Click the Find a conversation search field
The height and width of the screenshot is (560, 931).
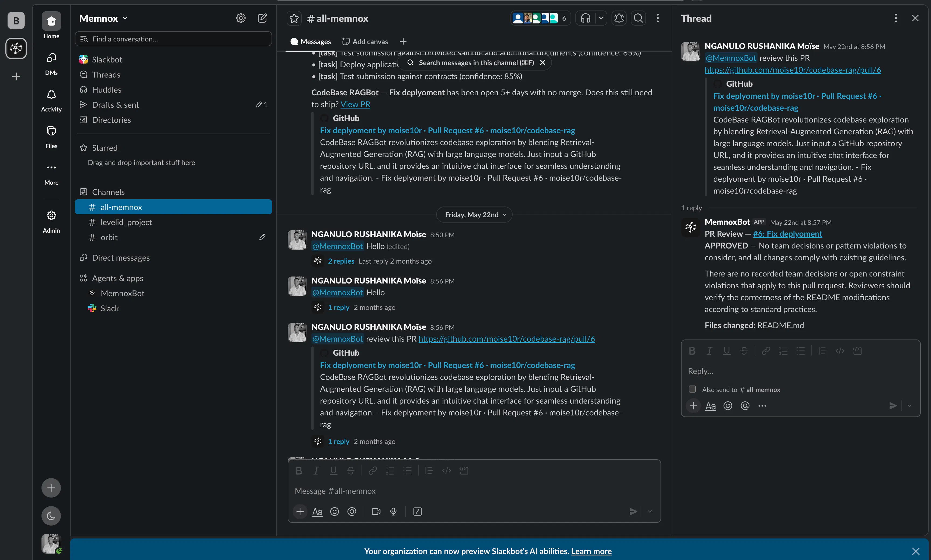tap(173, 39)
